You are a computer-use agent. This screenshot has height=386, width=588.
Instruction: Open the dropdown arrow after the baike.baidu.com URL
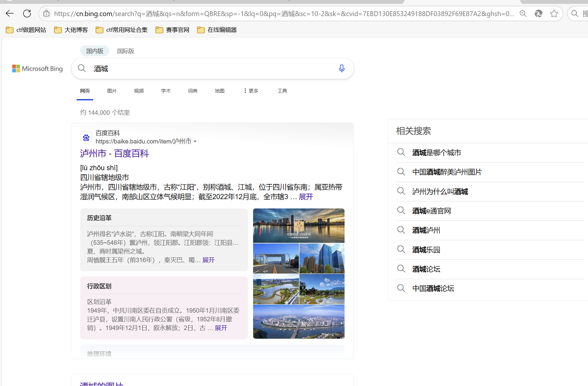pos(195,142)
